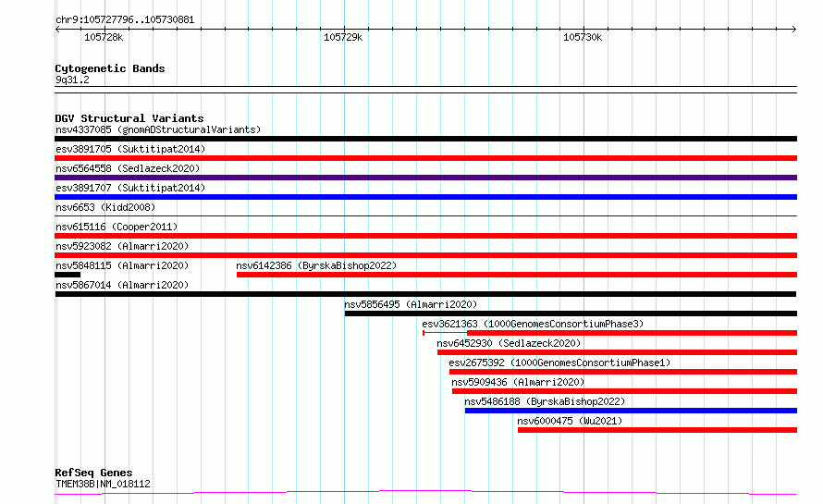
Task: Click the thin blue nsv6653 line
Action: [425, 215]
